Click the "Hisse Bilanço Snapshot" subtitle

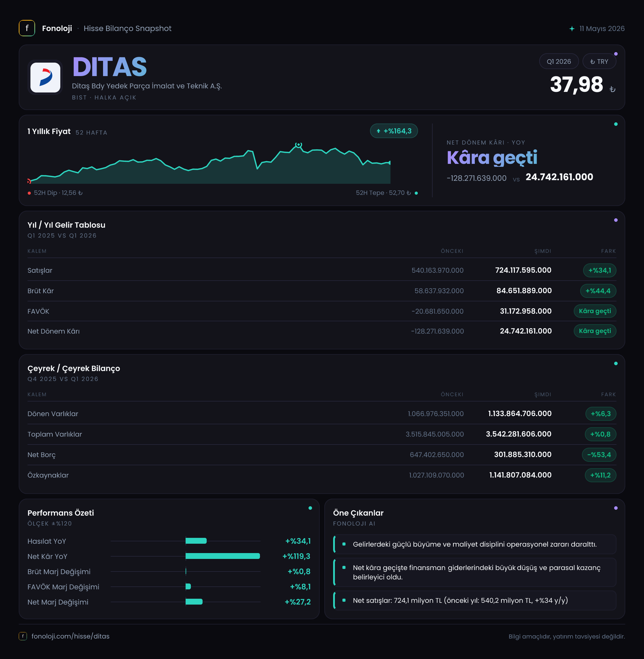pos(128,28)
